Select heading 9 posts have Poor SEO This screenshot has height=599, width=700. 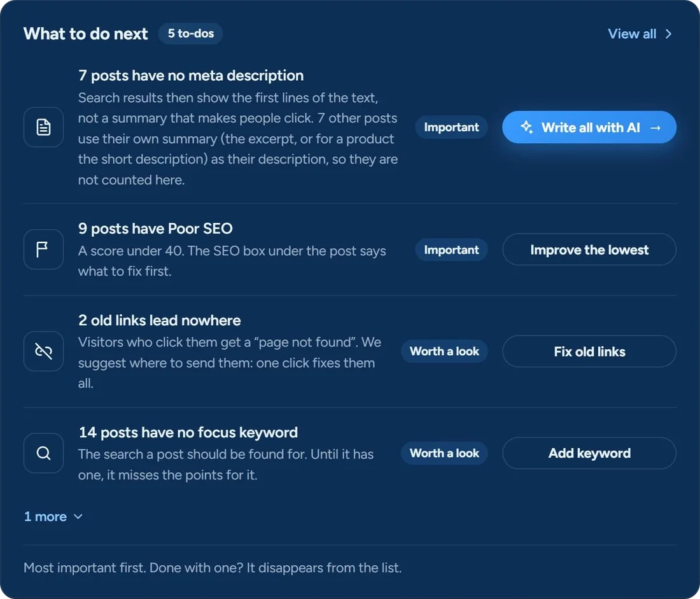[155, 229]
